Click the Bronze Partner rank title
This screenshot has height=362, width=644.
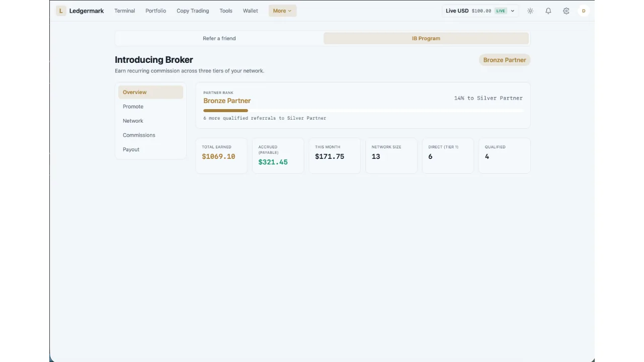[227, 101]
